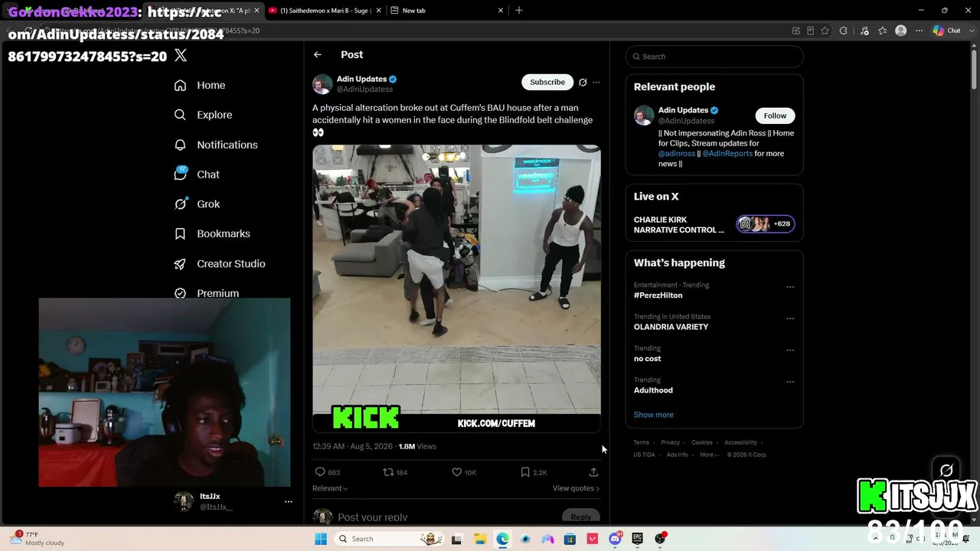Open Discord from the taskbar
Screen dimensions: 980x551
(615, 539)
